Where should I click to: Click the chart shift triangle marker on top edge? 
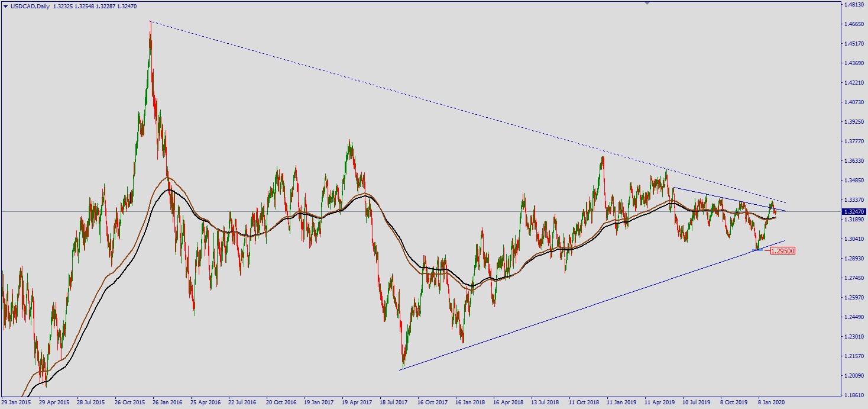(647, 3)
